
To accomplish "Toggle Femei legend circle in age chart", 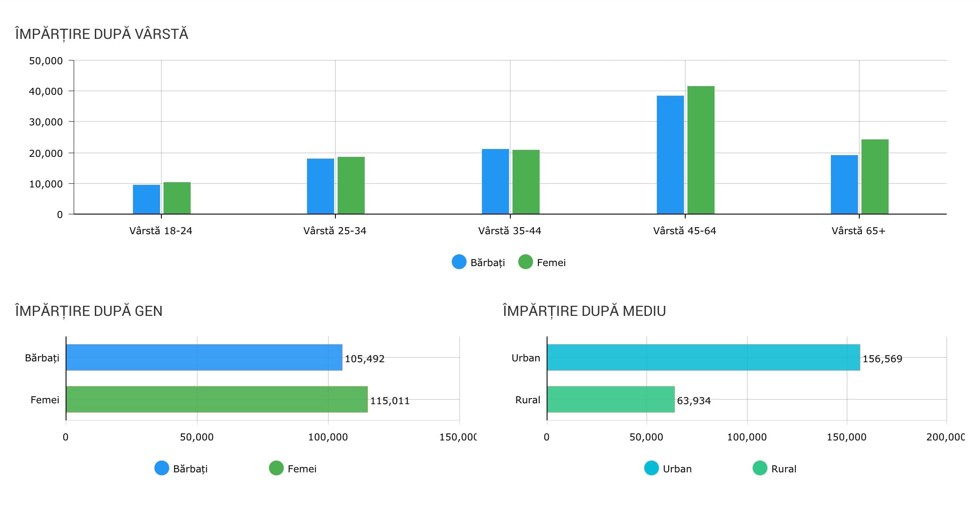I will 525,262.
